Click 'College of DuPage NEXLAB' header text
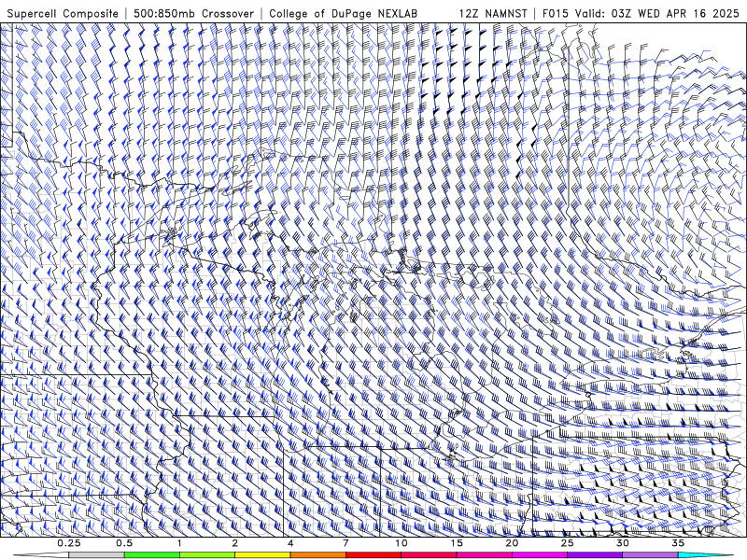The height and width of the screenshot is (560, 747). pyautogui.click(x=343, y=13)
